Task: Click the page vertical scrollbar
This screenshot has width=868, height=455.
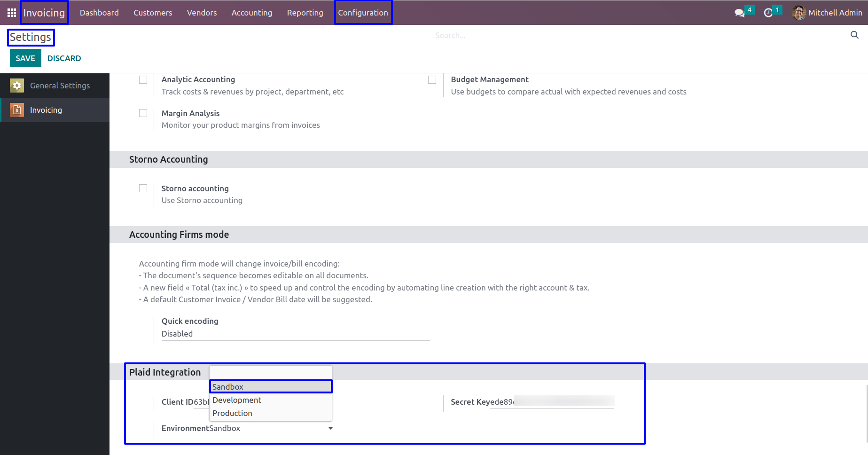Action: tap(866, 414)
